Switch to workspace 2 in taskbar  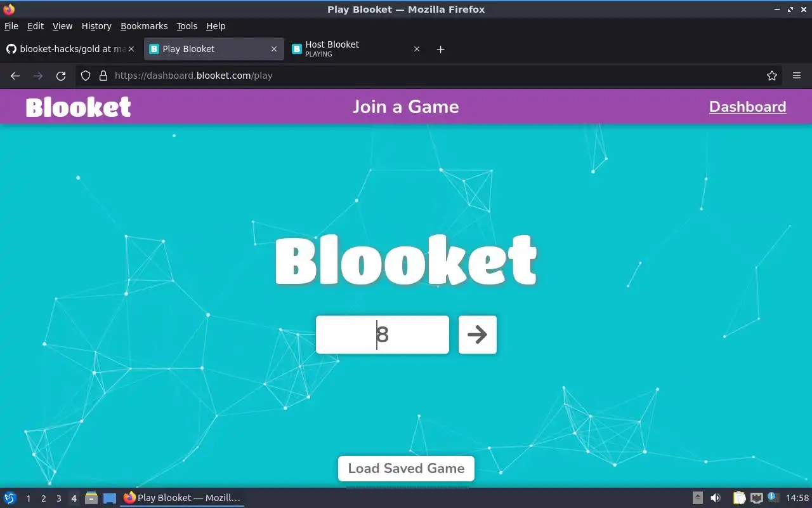pyautogui.click(x=43, y=498)
